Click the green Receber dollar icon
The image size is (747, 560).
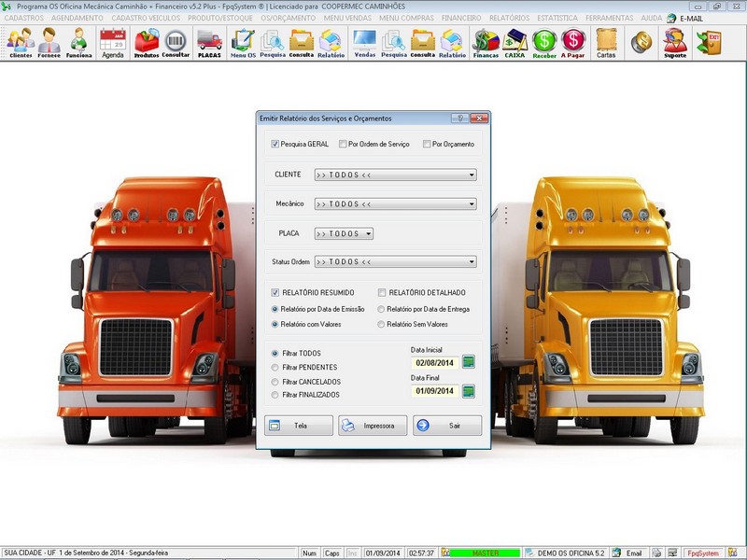tap(544, 43)
